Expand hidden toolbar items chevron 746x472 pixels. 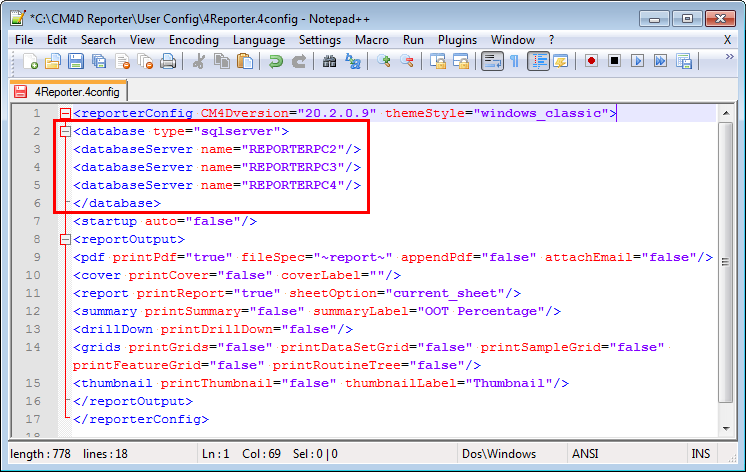[x=729, y=57]
